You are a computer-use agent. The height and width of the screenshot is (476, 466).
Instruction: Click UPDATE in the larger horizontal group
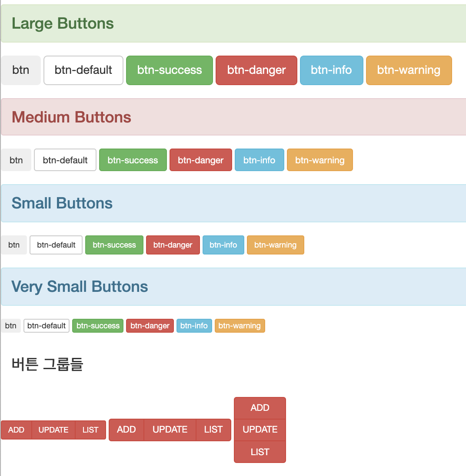point(170,430)
